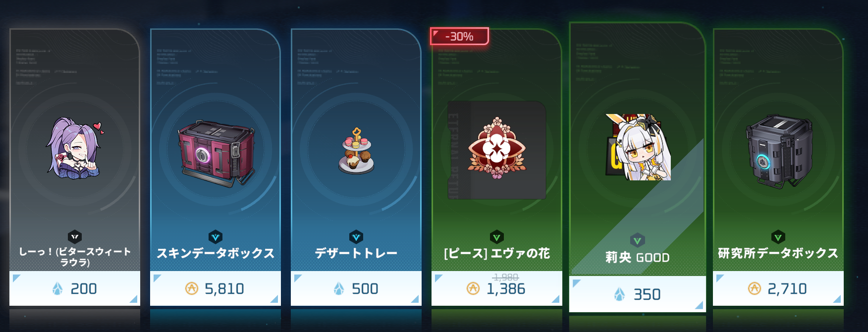Image resolution: width=868 pixels, height=332 pixels.
Task: Purchase research data box for 2,710
Action: (x=778, y=288)
